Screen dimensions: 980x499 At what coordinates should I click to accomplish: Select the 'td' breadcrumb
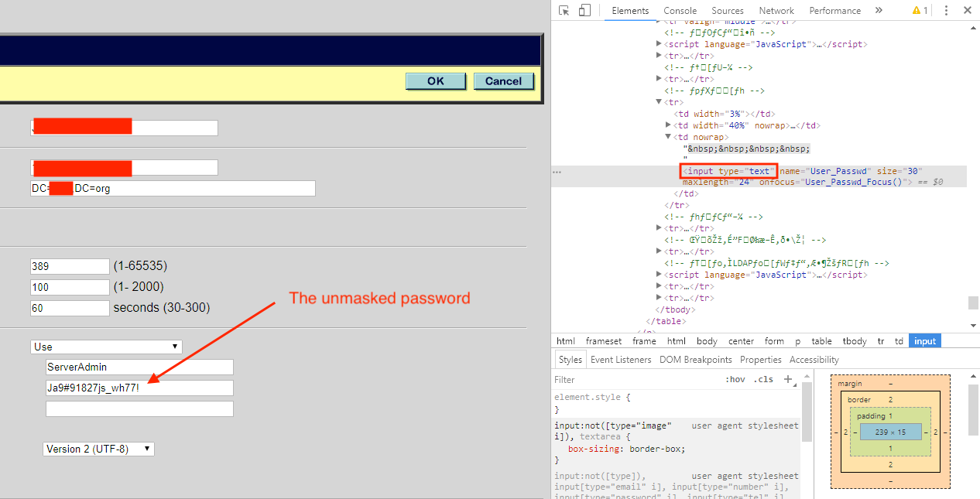tap(899, 341)
